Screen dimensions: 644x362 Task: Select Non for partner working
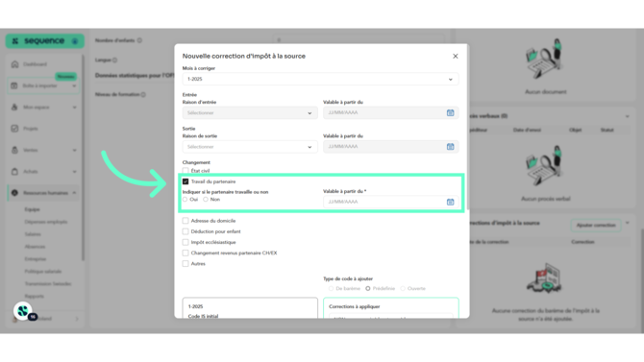(x=206, y=200)
